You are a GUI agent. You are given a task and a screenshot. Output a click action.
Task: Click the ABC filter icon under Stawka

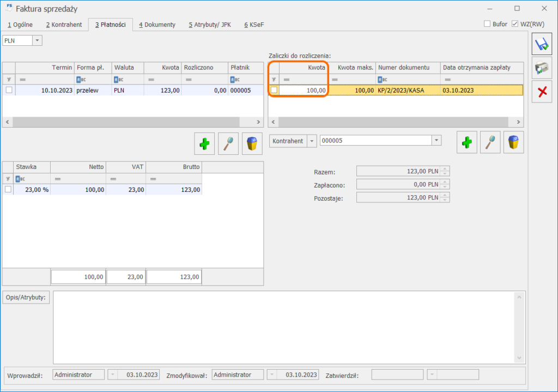click(x=20, y=179)
